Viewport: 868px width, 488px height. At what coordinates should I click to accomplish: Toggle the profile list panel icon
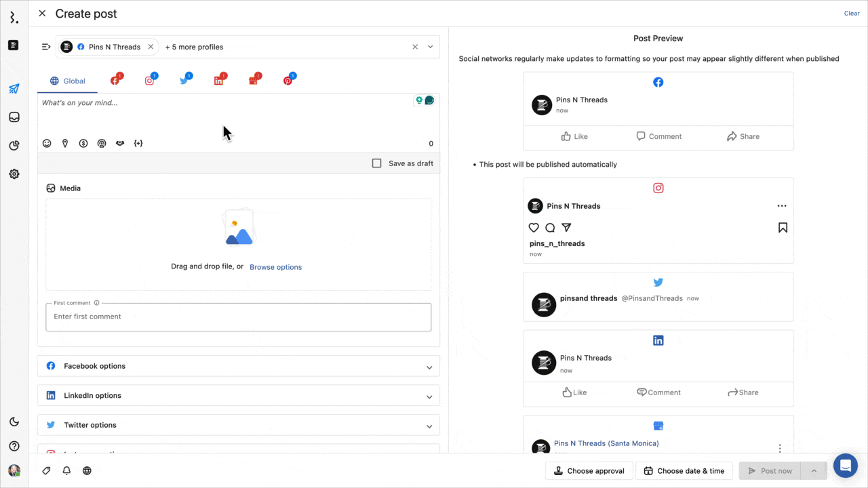(46, 47)
